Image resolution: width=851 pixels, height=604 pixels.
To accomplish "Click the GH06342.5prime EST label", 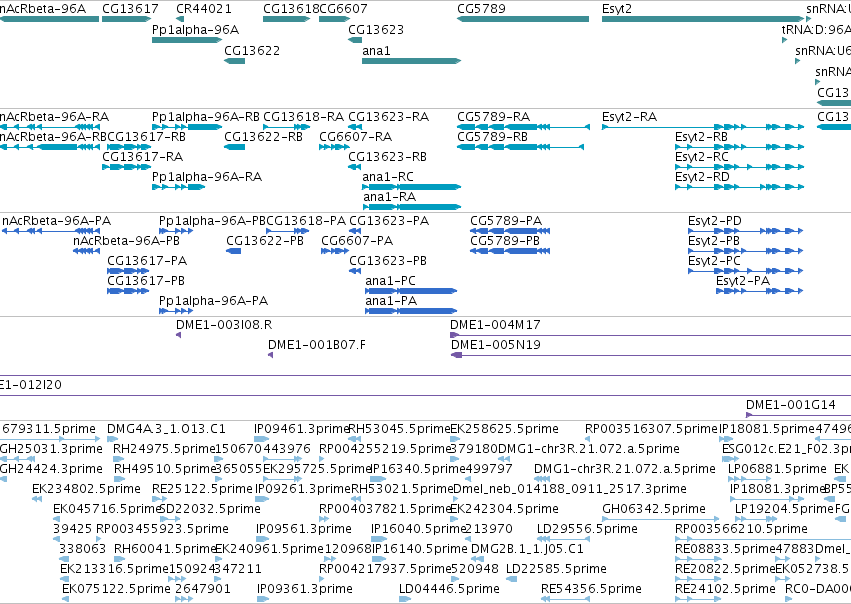I will point(654,509).
